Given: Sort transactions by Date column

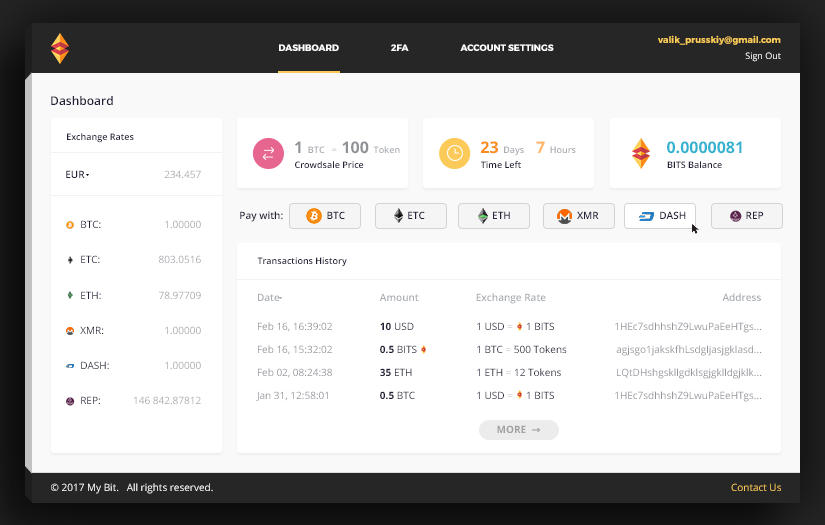Looking at the screenshot, I should [269, 298].
